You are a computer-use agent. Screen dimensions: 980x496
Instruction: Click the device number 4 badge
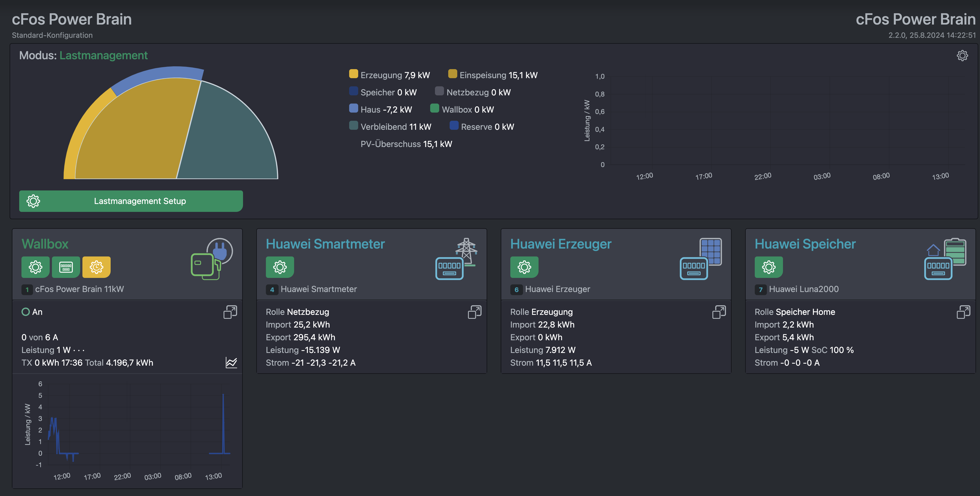pos(272,289)
